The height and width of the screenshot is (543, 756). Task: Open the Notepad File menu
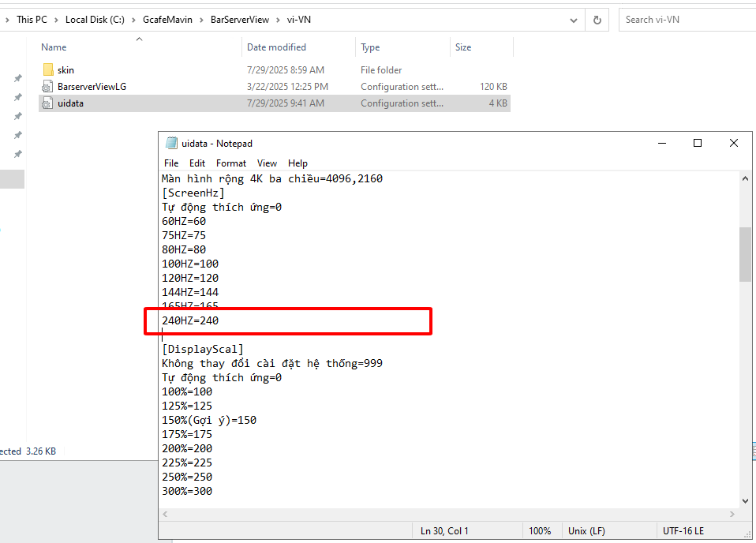(171, 163)
